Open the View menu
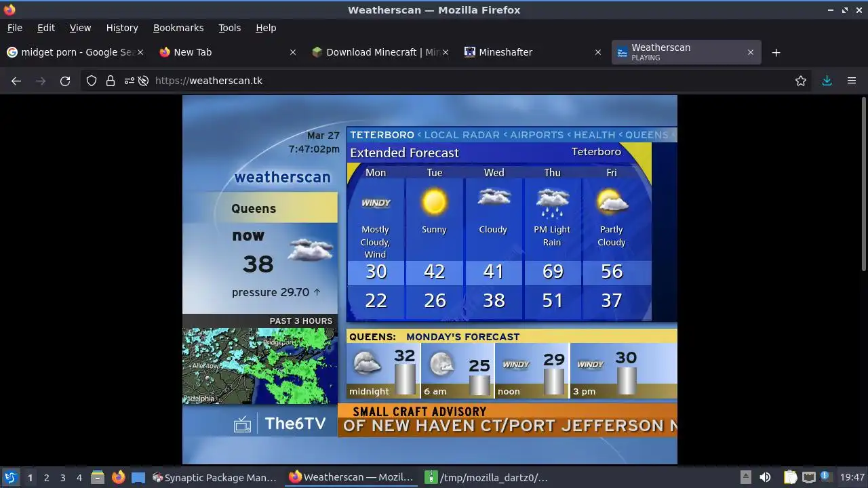This screenshot has width=868, height=488. coord(80,28)
